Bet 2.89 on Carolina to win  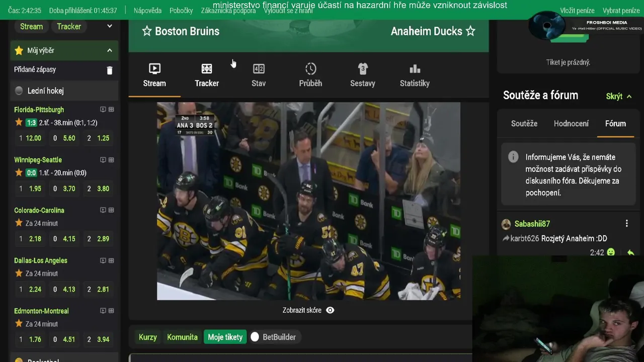point(98,239)
